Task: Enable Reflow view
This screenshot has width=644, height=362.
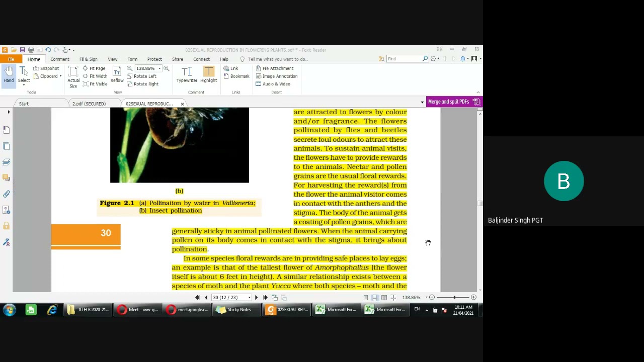Action: (117, 74)
